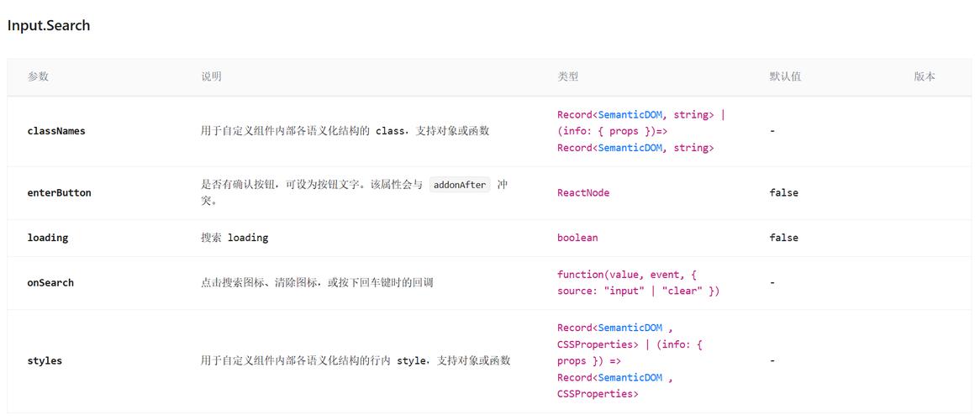Select the onSearch parameter name

pyautogui.click(x=50, y=283)
